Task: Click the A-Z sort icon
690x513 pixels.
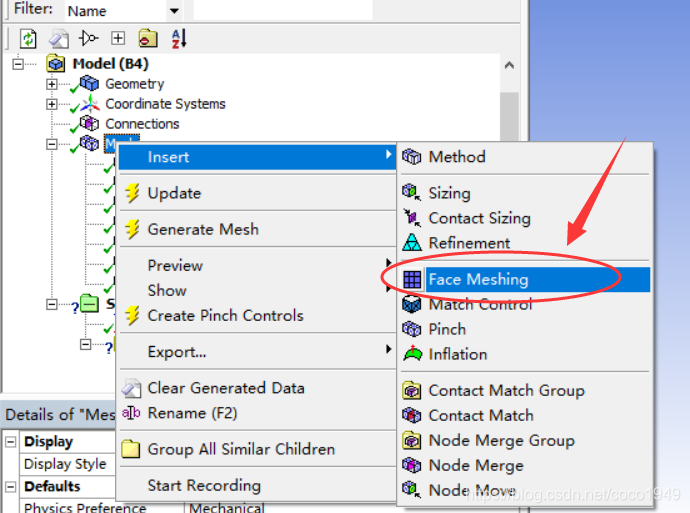Action: point(179,38)
